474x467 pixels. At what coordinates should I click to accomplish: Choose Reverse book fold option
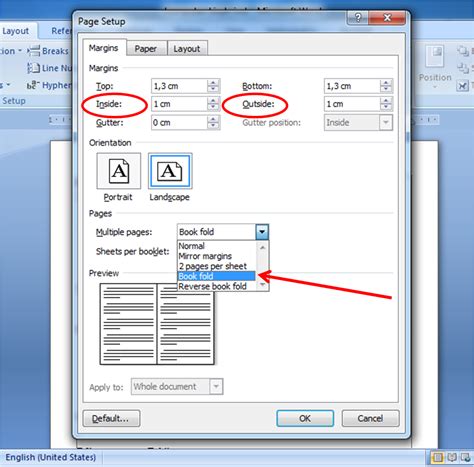coord(217,286)
